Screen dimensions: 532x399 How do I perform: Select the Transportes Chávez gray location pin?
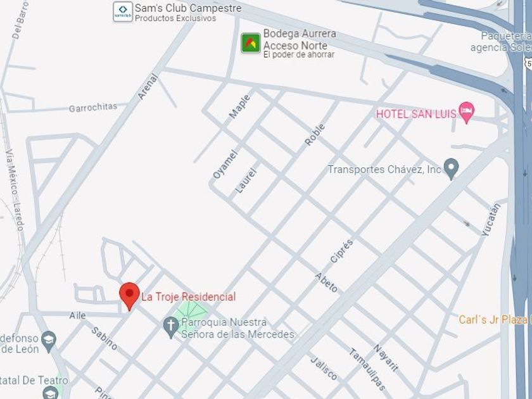click(x=451, y=168)
